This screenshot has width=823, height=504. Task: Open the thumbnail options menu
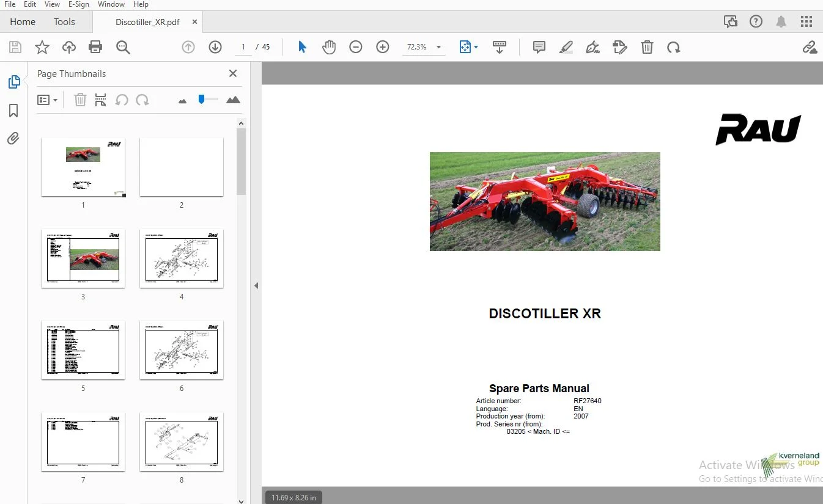click(48, 100)
